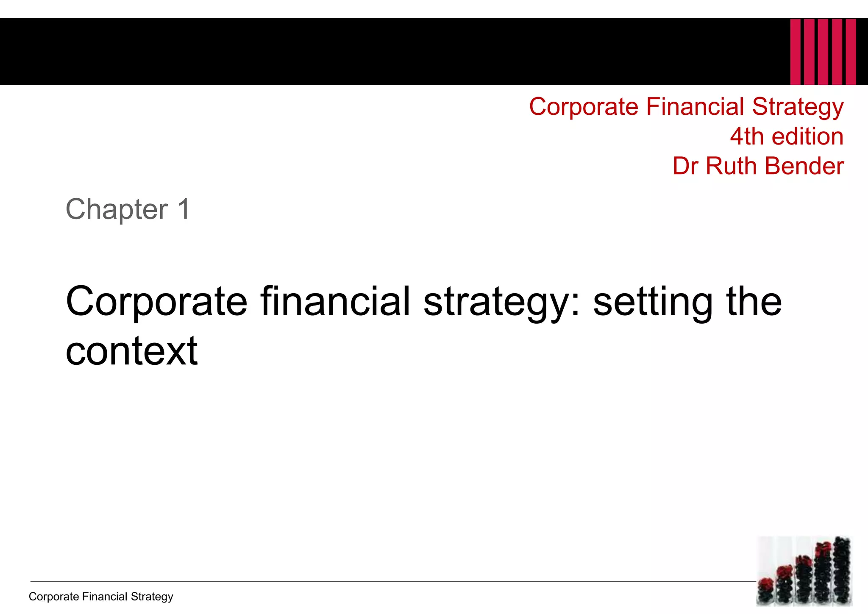Click the second red stripe from left
The width and height of the screenshot is (868, 614).
(809, 52)
